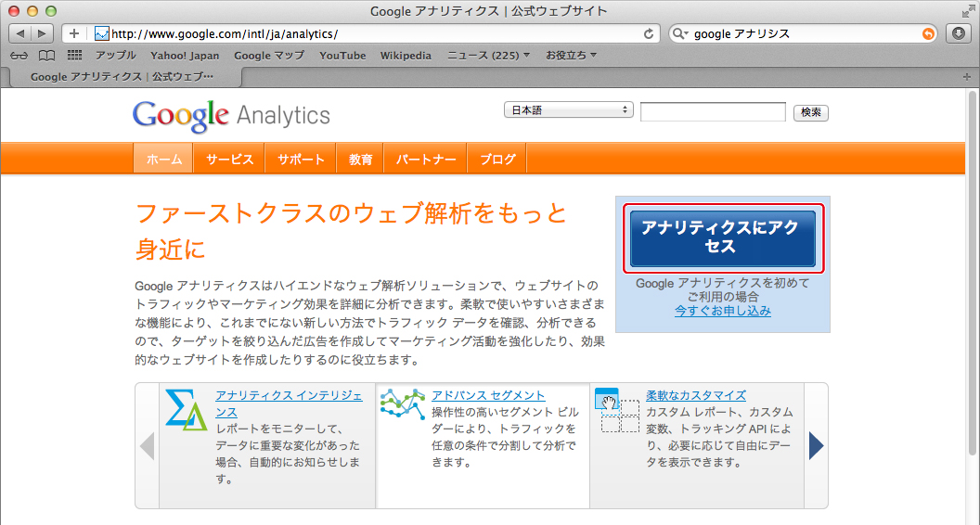Reload the page using the refresh icon

click(649, 33)
